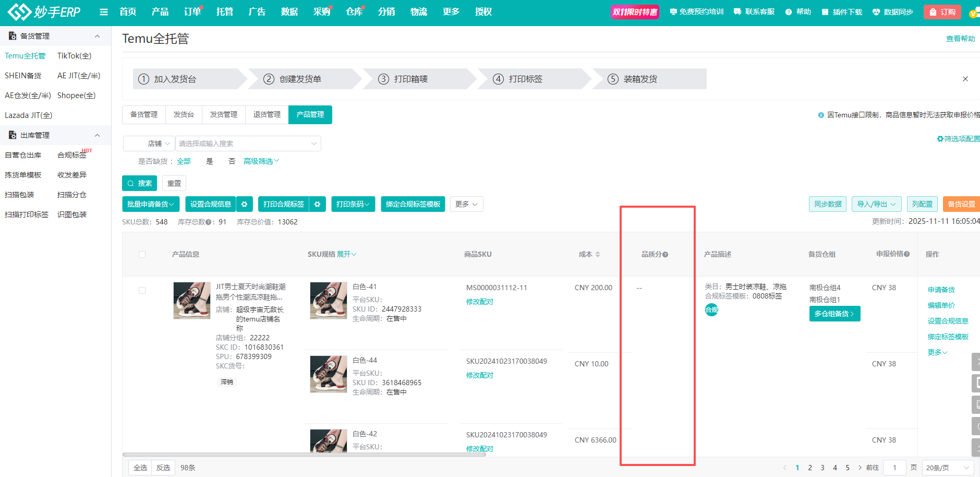Select 全部 for 是否缺货 filter
The image size is (980, 477).
tap(184, 161)
